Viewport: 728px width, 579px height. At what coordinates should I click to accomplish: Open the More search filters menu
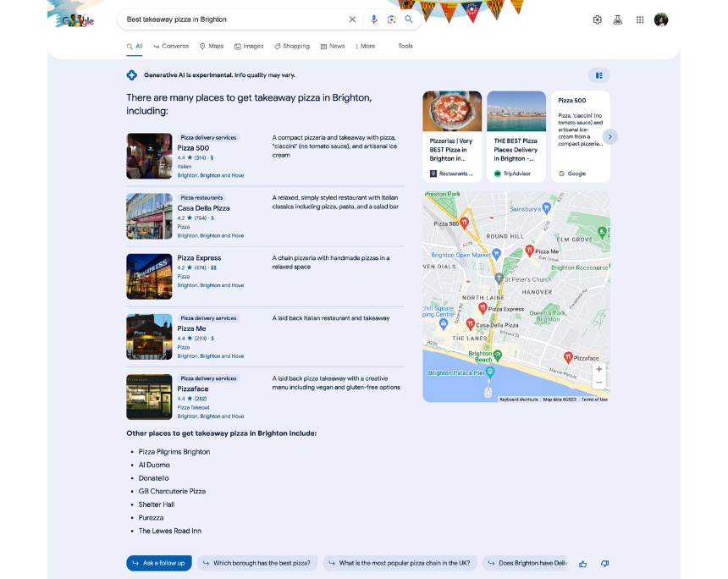[x=366, y=47]
